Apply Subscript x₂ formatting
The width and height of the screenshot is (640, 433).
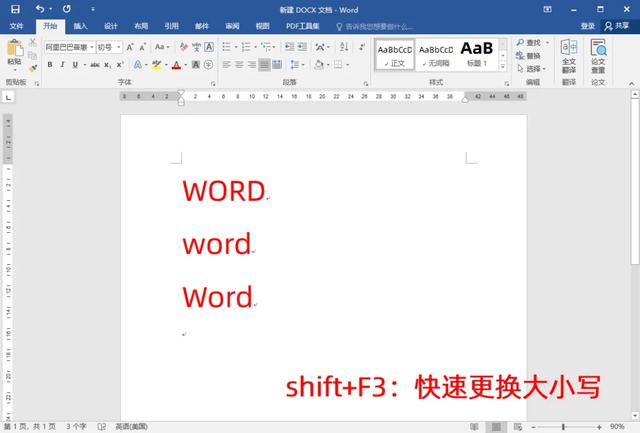107,65
